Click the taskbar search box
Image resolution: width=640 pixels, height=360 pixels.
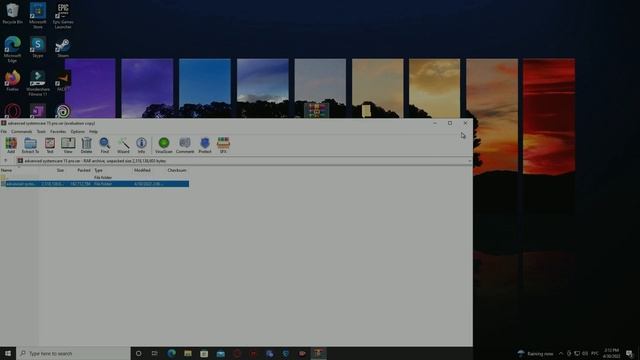coord(73,353)
